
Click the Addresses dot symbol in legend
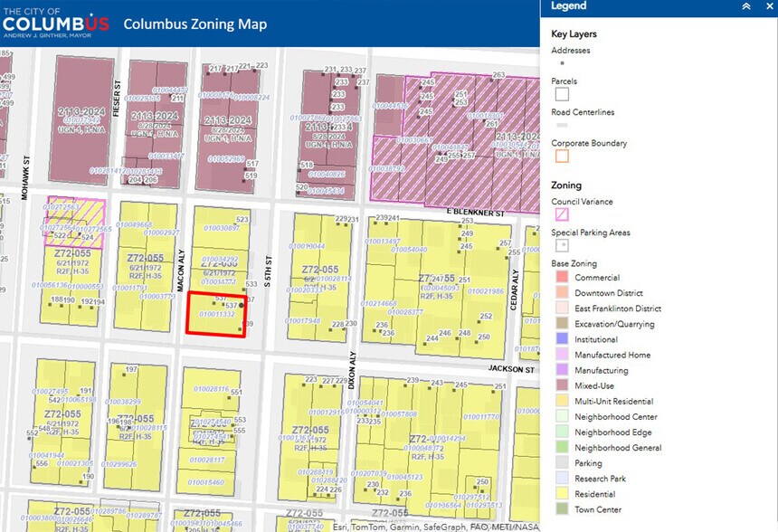click(562, 63)
